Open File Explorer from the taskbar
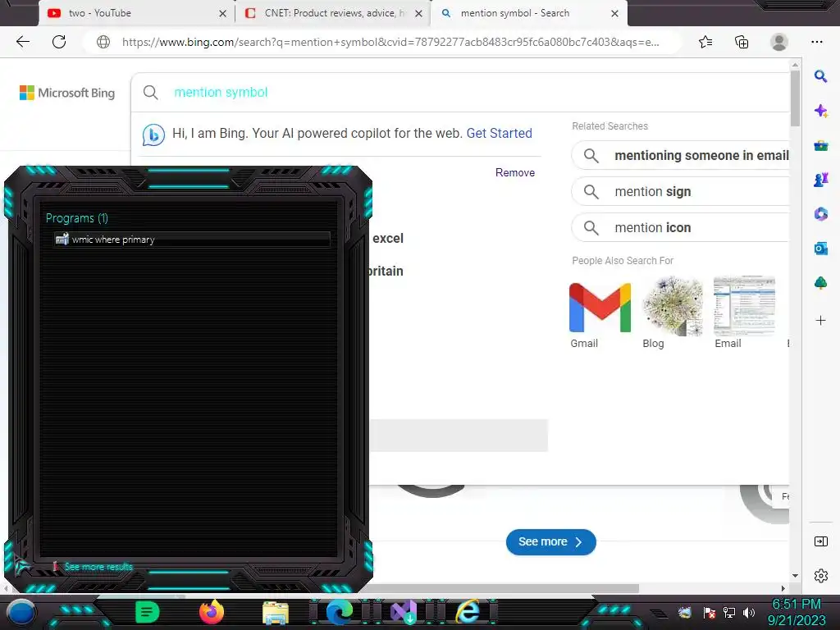Screen dimensions: 840x630 pos(276,613)
